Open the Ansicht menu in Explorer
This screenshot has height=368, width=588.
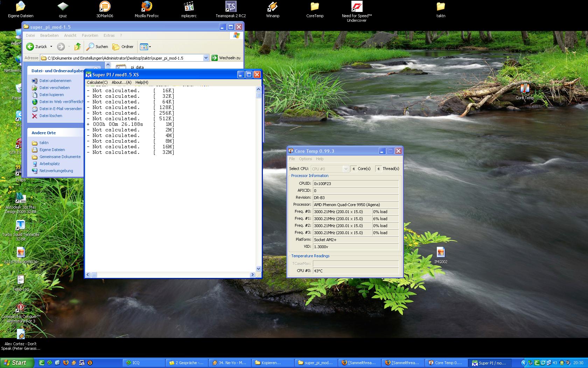(70, 35)
